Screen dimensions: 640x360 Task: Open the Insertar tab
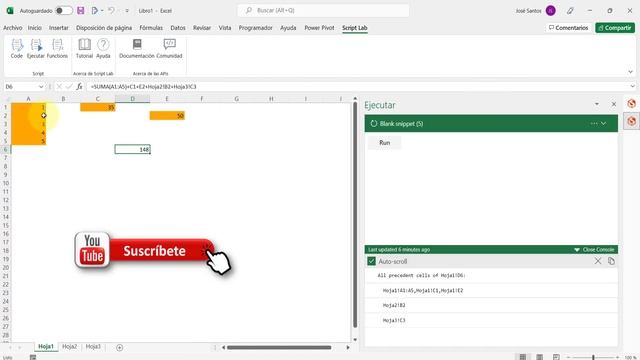pyautogui.click(x=59, y=28)
